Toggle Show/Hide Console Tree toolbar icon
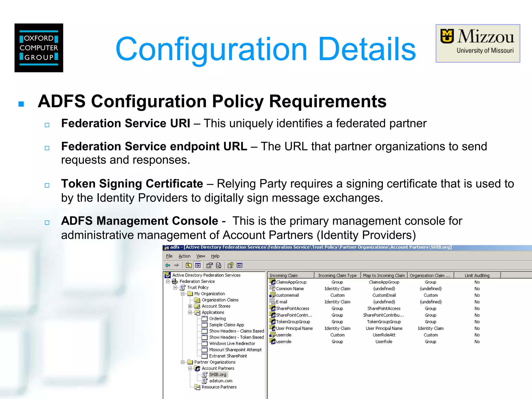Screen dimensions: 532x399 pyautogui.click(x=198, y=265)
